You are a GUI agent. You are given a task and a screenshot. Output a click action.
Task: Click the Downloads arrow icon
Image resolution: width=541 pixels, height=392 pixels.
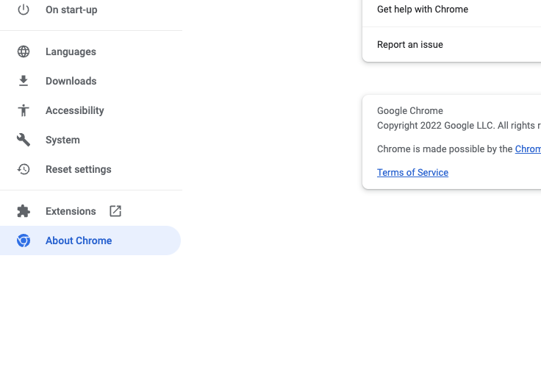click(24, 81)
